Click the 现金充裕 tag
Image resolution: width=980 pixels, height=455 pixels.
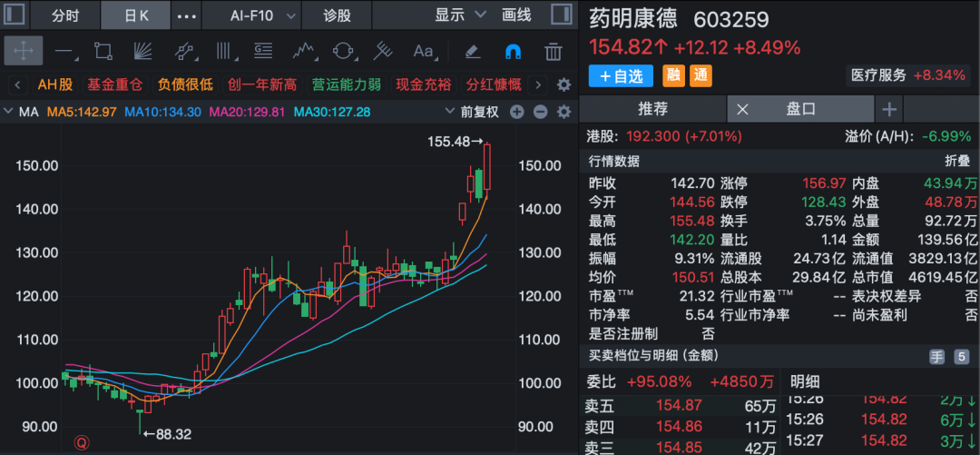[423, 84]
